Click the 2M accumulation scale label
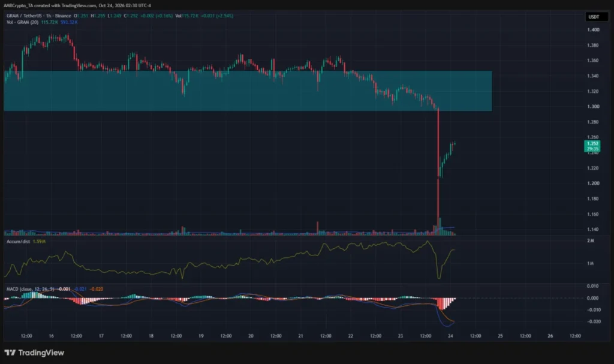This screenshot has width=614, height=364. point(591,240)
